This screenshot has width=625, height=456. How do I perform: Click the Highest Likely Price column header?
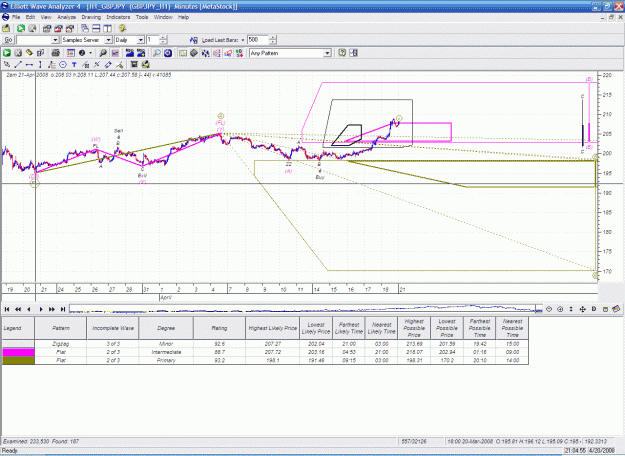273,328
